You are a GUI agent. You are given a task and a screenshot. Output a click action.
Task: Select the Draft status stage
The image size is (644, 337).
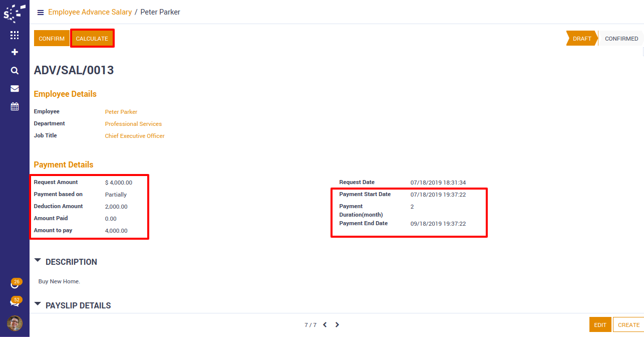(582, 39)
